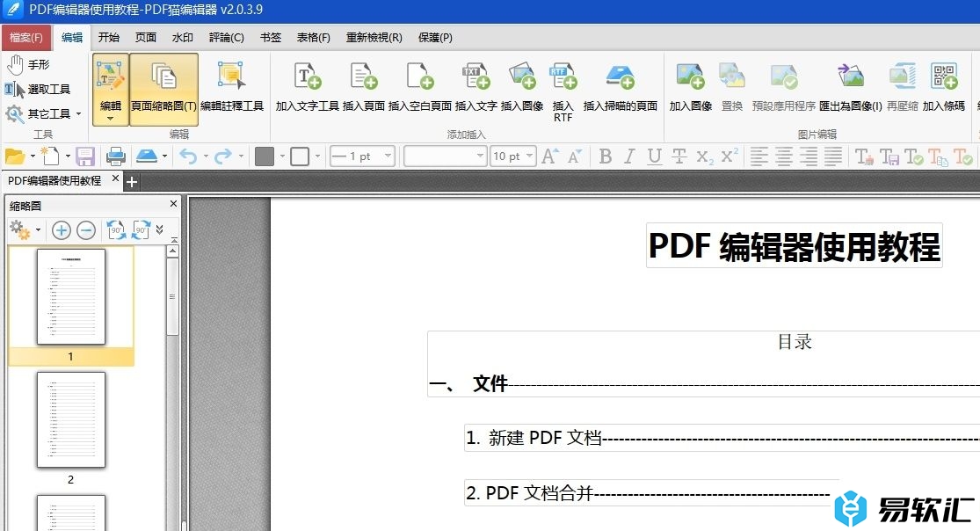Choose the 選取工具 selection tool
Viewport: 980px width, 531px height.
(38, 90)
